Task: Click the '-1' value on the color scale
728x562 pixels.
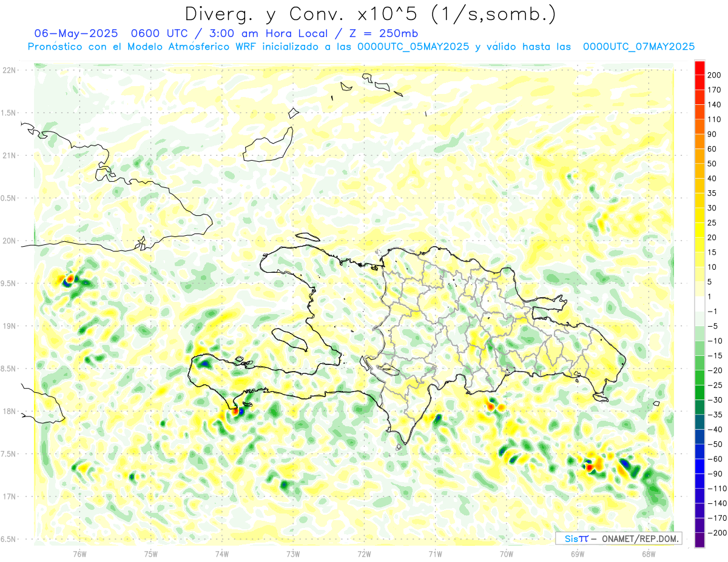Action: 713,312
